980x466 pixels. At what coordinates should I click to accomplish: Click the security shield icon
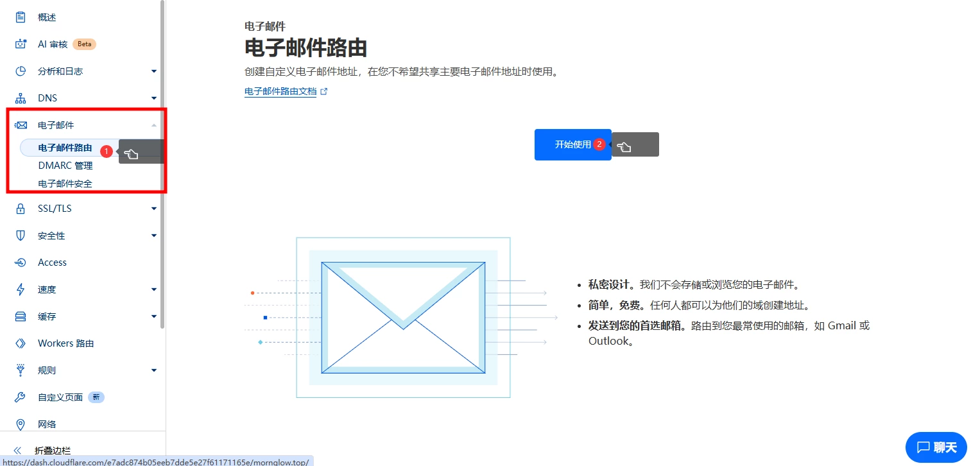[21, 236]
